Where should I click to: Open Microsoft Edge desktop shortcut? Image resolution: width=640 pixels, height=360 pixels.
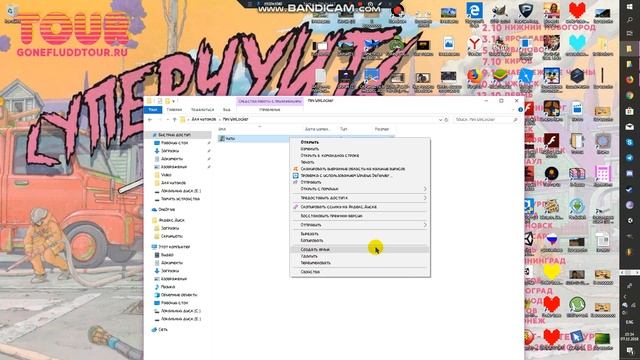point(474,13)
